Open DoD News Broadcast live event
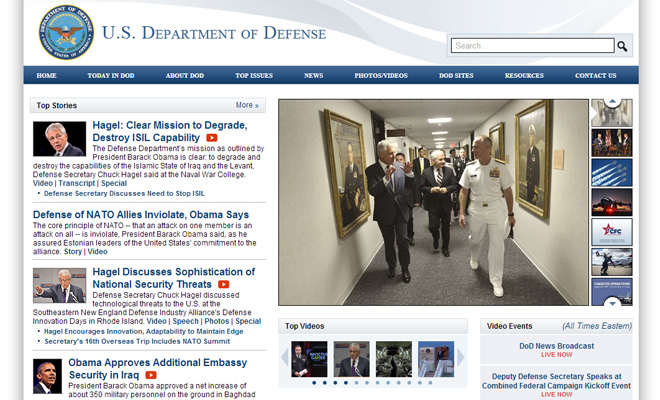 (556, 346)
